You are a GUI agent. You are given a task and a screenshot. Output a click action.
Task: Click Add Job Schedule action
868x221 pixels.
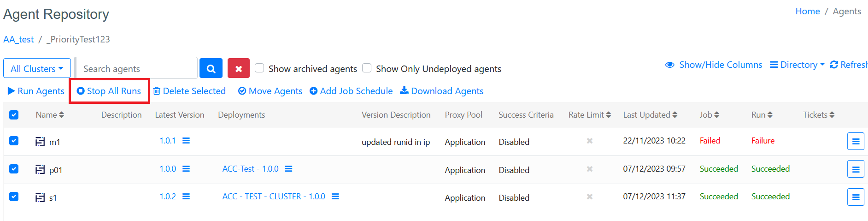[351, 91]
